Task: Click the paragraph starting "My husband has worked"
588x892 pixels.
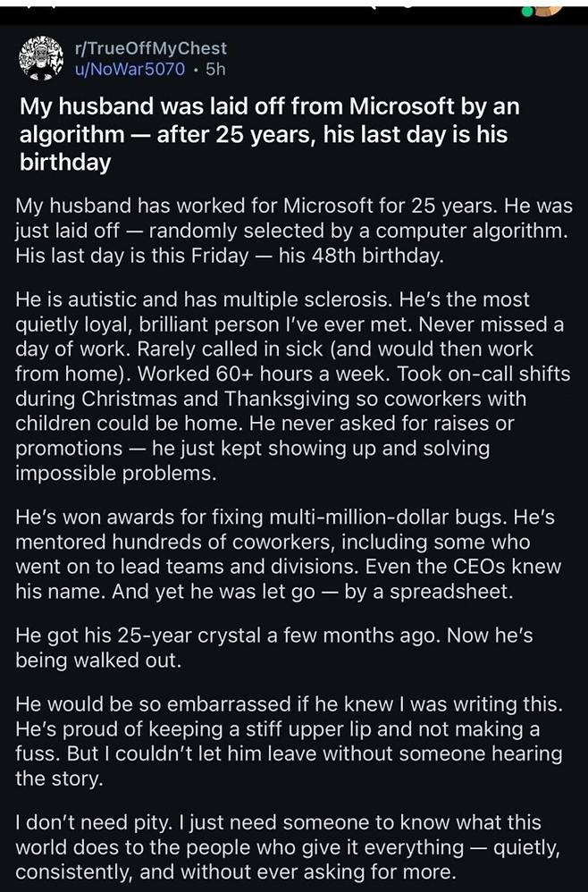Action: coord(294,230)
